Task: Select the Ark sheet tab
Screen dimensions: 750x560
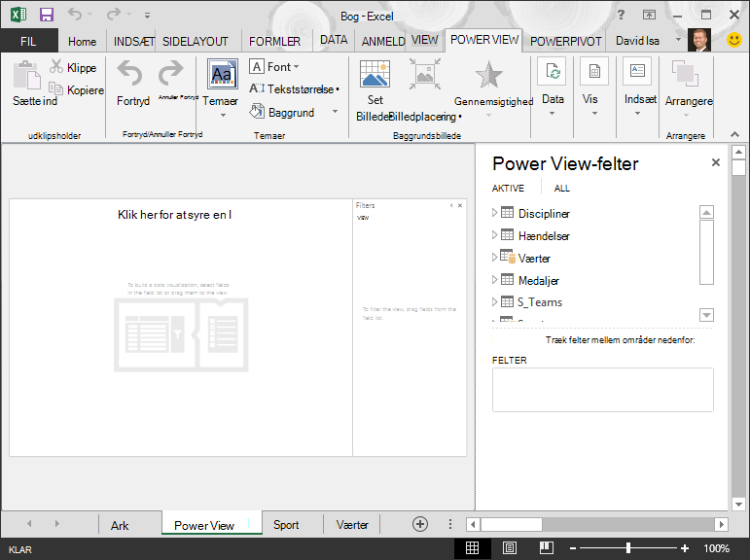Action: [120, 525]
